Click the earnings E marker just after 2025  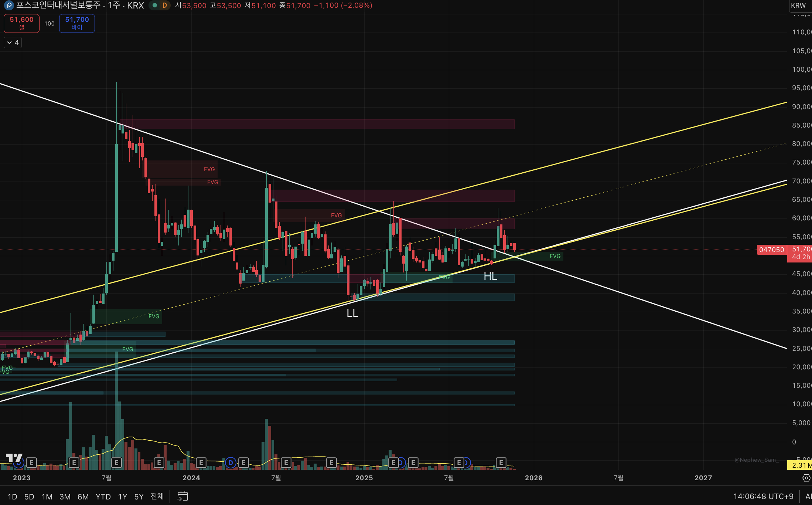coord(393,462)
